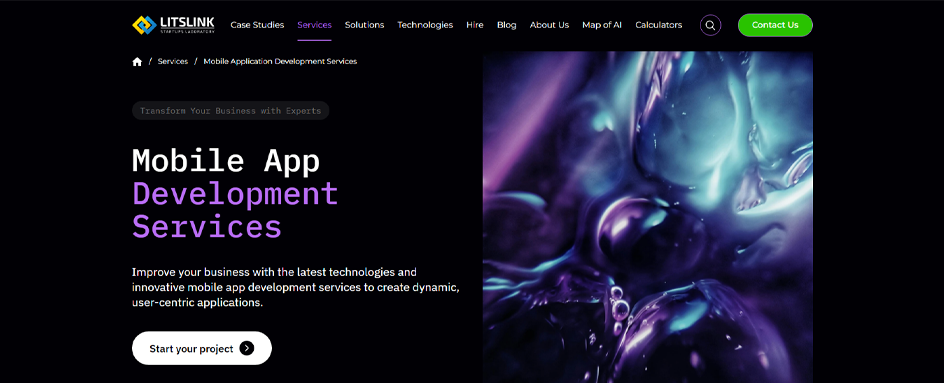Open Map of AI page
This screenshot has width=944, height=383.
point(602,25)
